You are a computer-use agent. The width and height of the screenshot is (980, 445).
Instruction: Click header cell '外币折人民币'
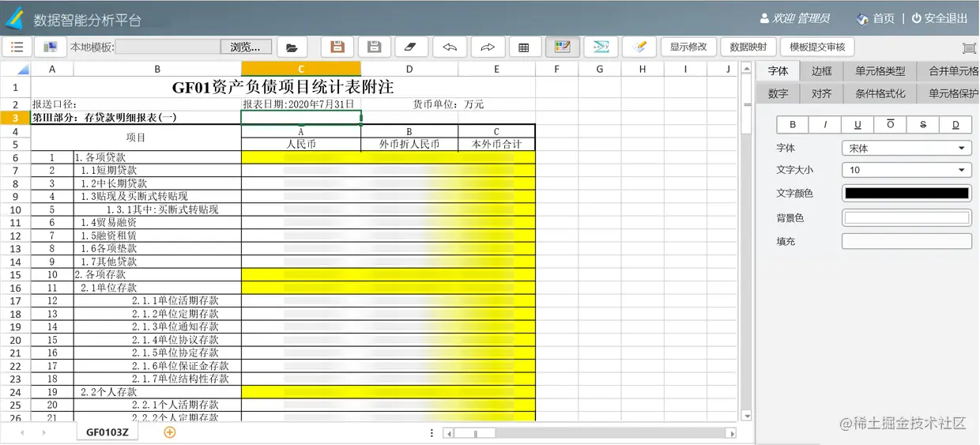pyautogui.click(x=409, y=145)
